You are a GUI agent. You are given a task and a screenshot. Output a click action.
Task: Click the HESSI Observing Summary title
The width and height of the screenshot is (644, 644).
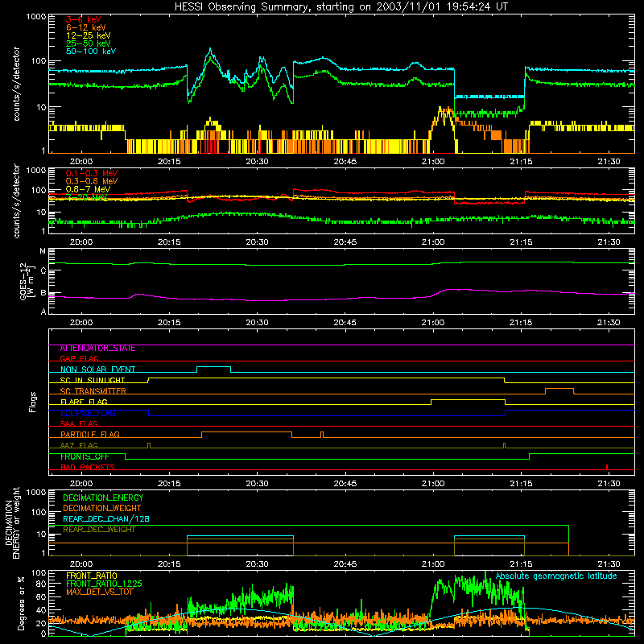pyautogui.click(x=341, y=7)
